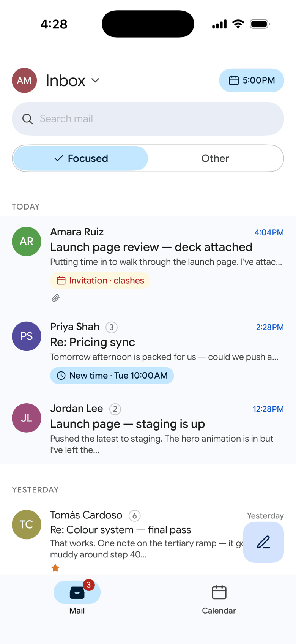The width and height of the screenshot is (296, 644).
Task: Open the Launch page review email
Action: 148,264
